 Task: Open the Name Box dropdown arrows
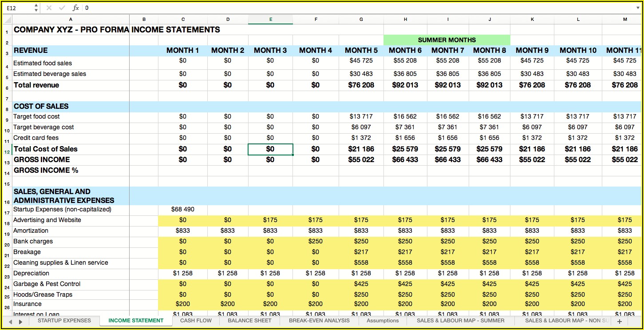pyautogui.click(x=36, y=8)
